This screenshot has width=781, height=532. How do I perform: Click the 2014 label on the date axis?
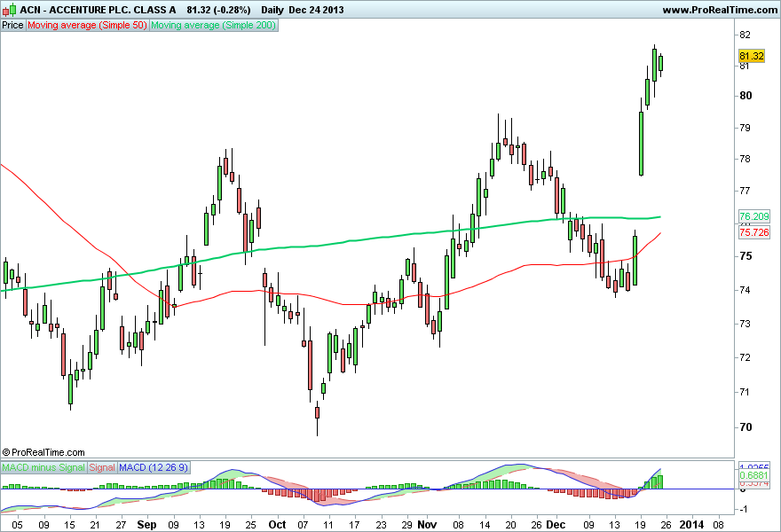tap(692, 525)
